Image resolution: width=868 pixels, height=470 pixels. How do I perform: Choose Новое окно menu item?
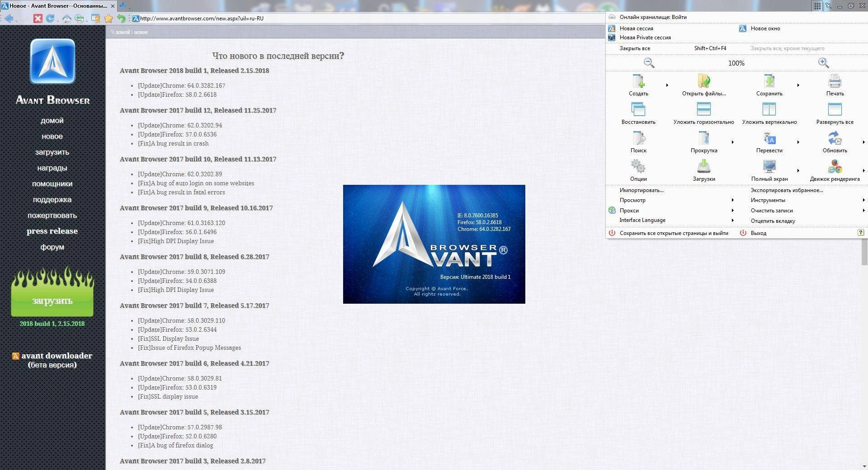coord(765,28)
